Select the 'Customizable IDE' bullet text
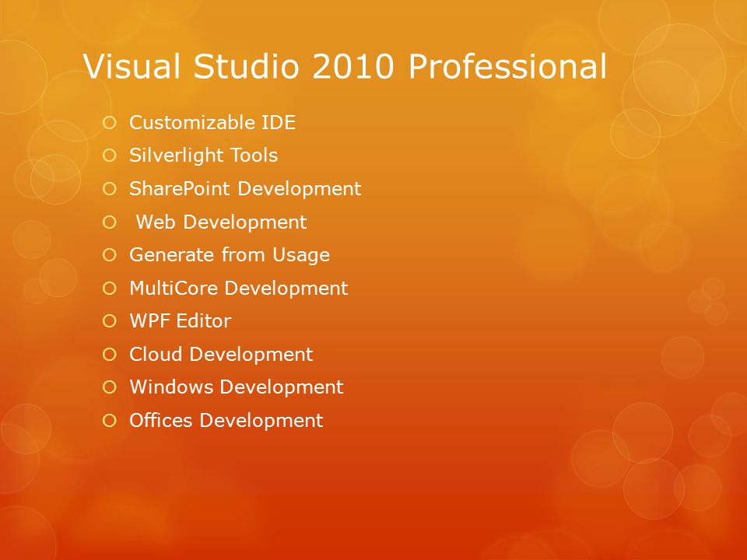Screen dimensions: 747x560 click(x=212, y=122)
